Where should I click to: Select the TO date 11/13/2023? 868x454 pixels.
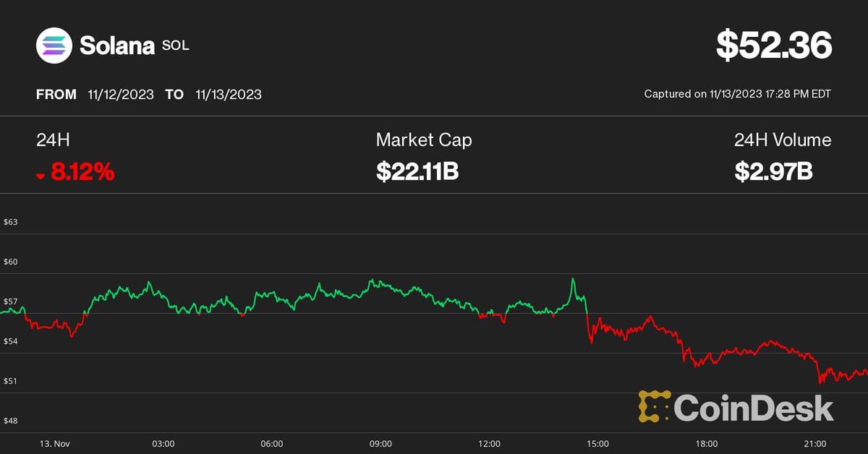tap(229, 95)
